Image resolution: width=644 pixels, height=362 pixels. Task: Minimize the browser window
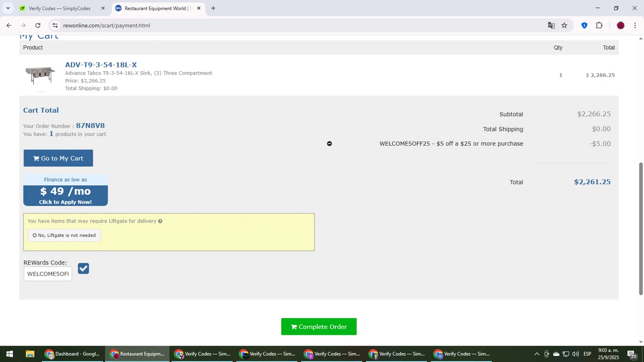click(x=597, y=8)
